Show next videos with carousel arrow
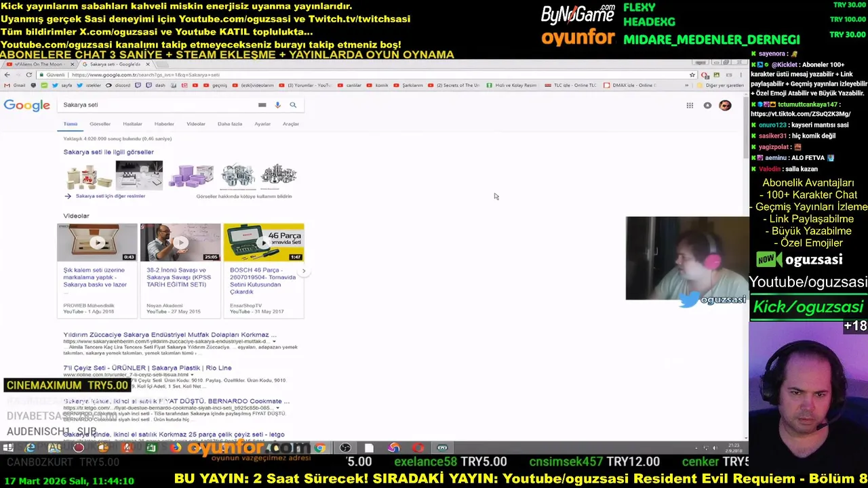Image resolution: width=868 pixels, height=488 pixels. 304,271
